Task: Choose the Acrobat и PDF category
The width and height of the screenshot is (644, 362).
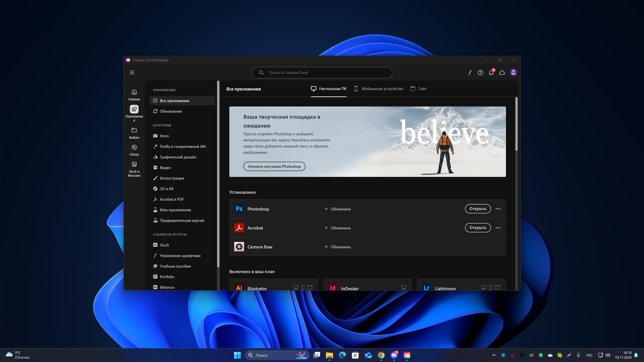Action: (182, 199)
